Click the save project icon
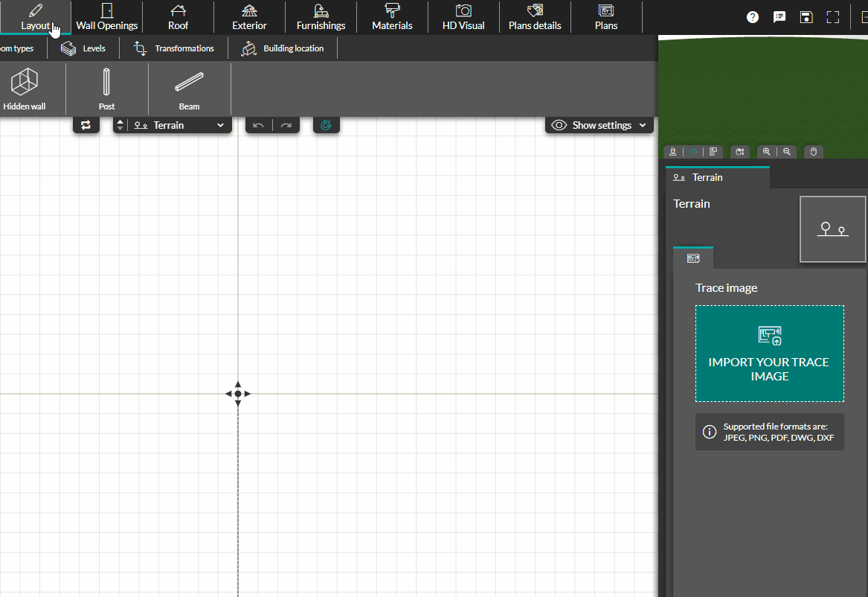Image resolution: width=868 pixels, height=597 pixels. tap(806, 16)
